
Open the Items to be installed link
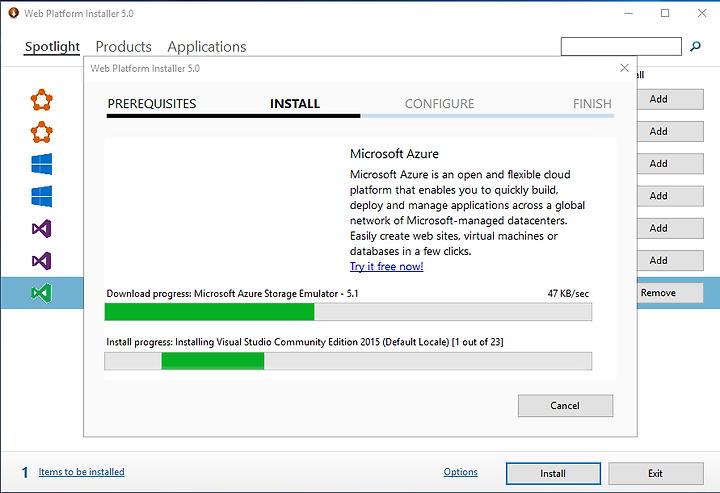tap(81, 472)
